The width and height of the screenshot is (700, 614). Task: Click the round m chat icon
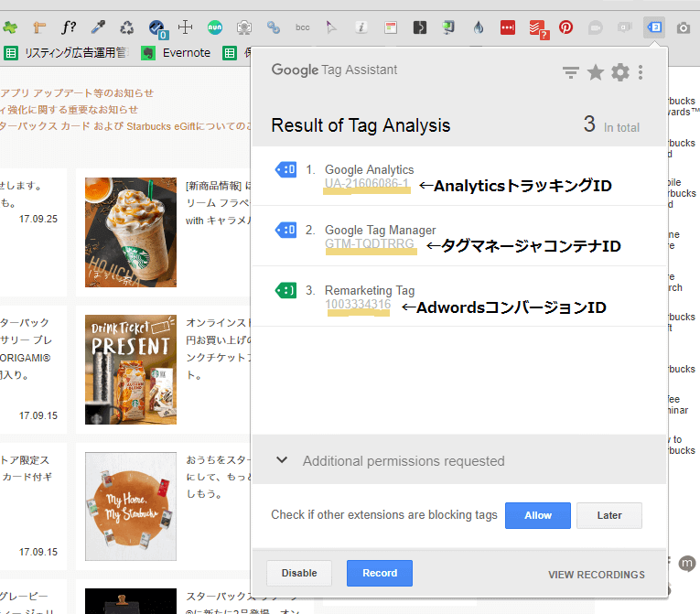(x=687, y=564)
